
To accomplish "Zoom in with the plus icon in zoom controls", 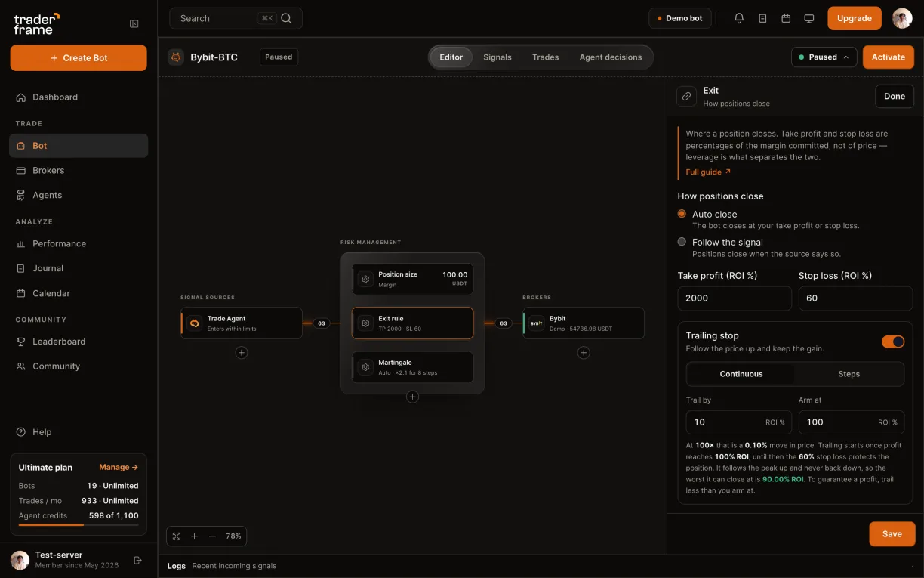I will 194,536.
